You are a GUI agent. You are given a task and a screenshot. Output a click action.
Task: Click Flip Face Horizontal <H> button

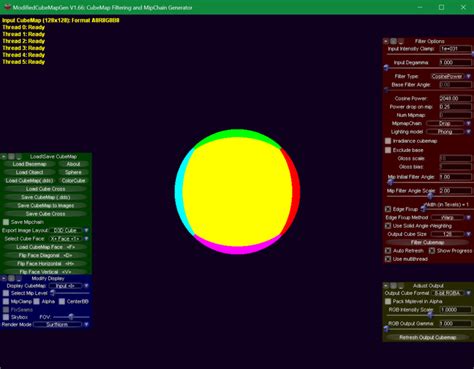[x=46, y=264]
